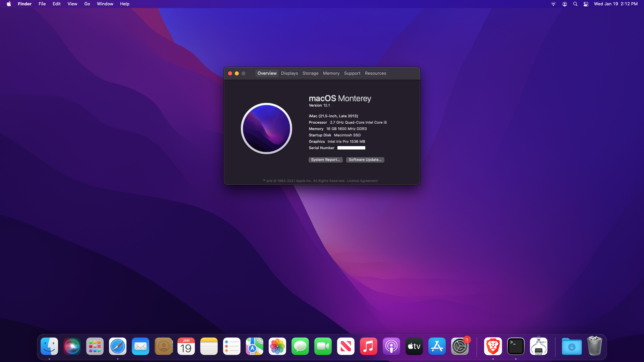Open the Finder menu
The width and height of the screenshot is (644, 362).
click(x=25, y=4)
